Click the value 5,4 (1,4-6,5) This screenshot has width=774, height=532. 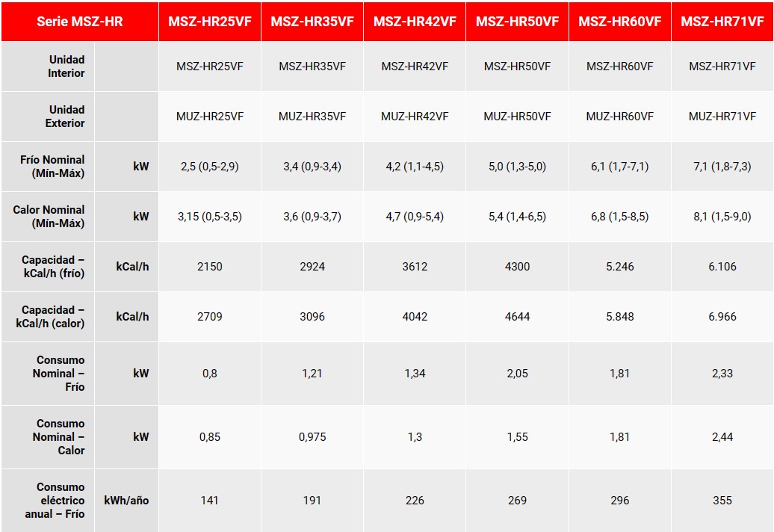tap(517, 217)
